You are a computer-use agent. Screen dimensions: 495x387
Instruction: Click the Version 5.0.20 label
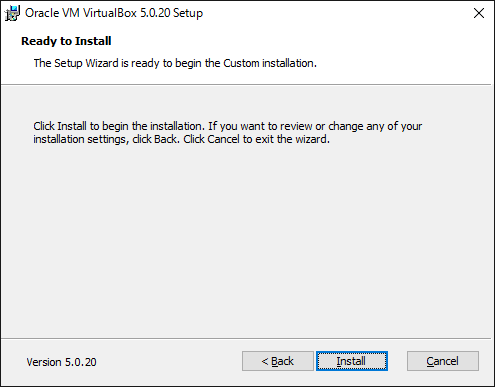(x=61, y=362)
